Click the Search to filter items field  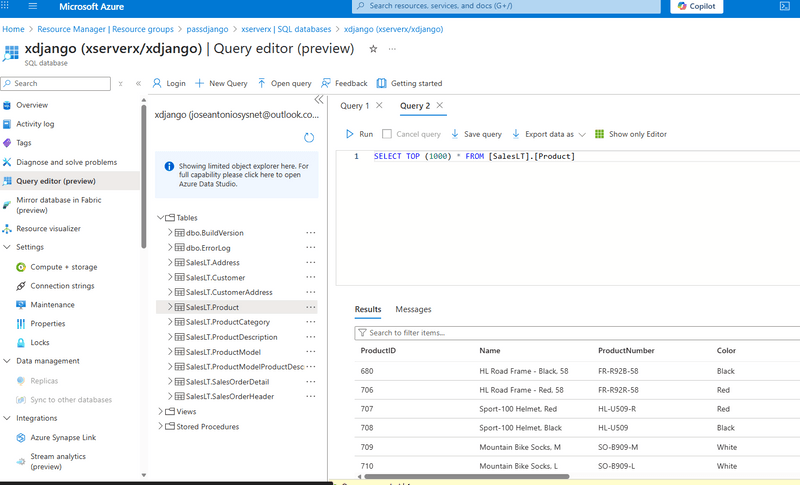(x=577, y=333)
